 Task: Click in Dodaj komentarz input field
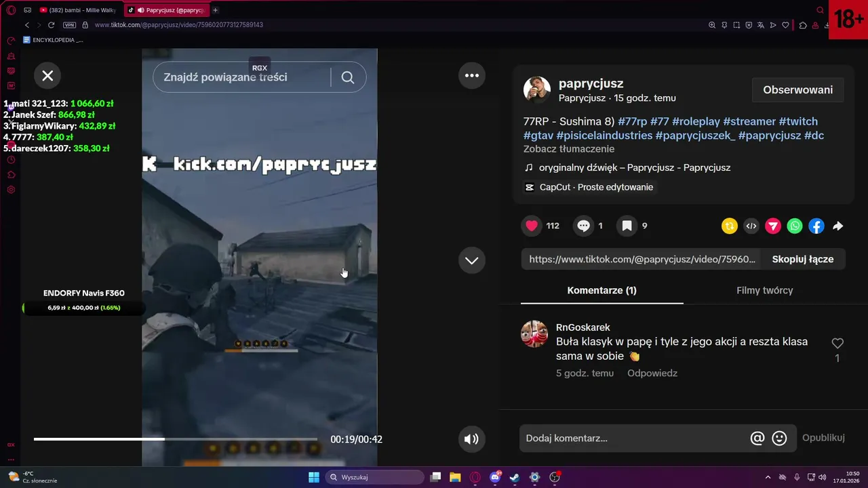click(634, 439)
